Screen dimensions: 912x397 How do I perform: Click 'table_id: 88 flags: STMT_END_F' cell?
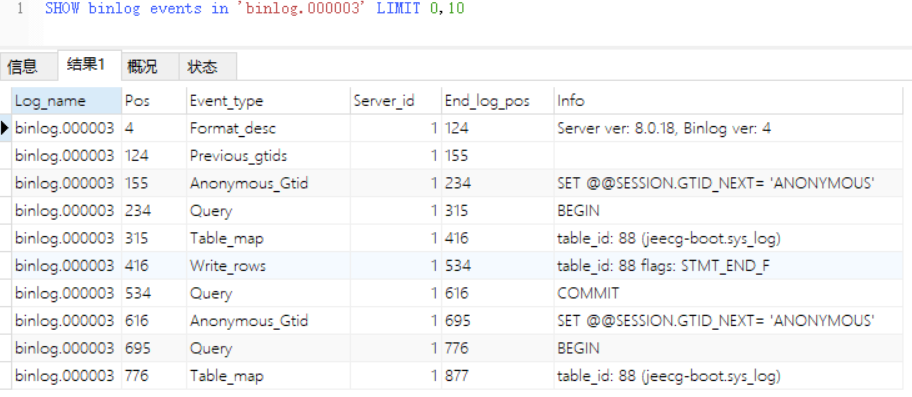(728, 266)
